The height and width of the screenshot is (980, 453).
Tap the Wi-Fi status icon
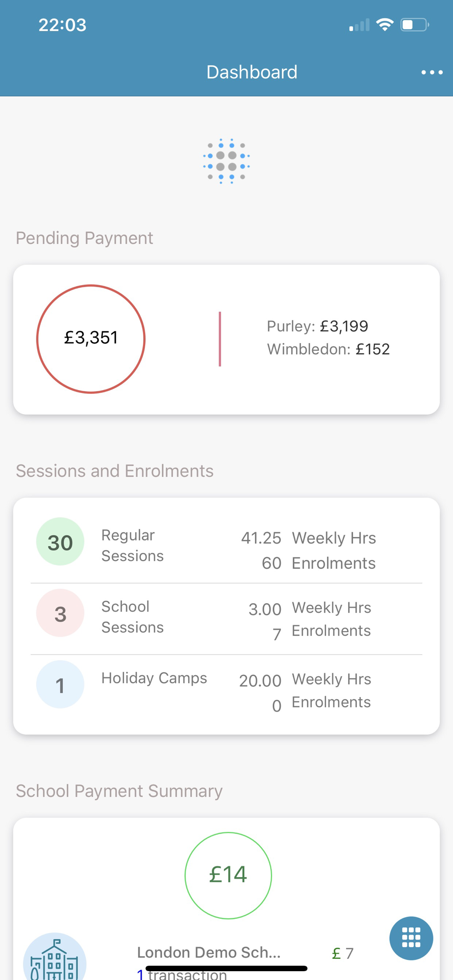pyautogui.click(x=385, y=24)
